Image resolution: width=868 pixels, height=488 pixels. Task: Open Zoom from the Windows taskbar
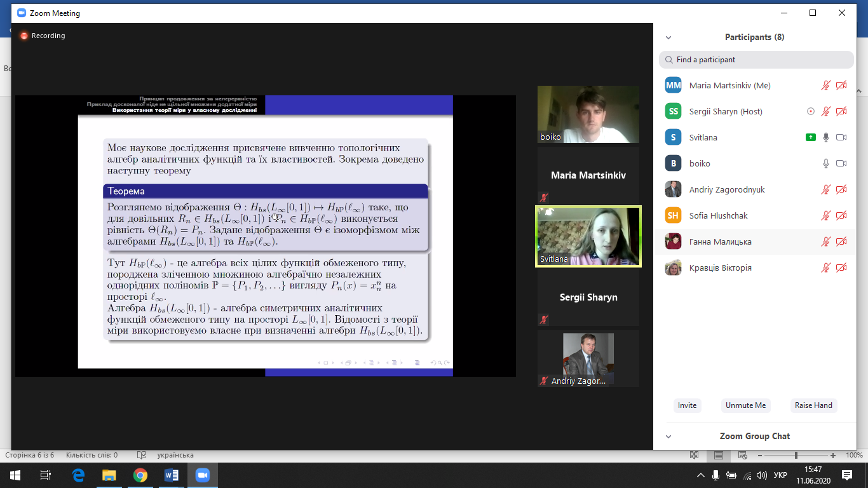pos(203,475)
